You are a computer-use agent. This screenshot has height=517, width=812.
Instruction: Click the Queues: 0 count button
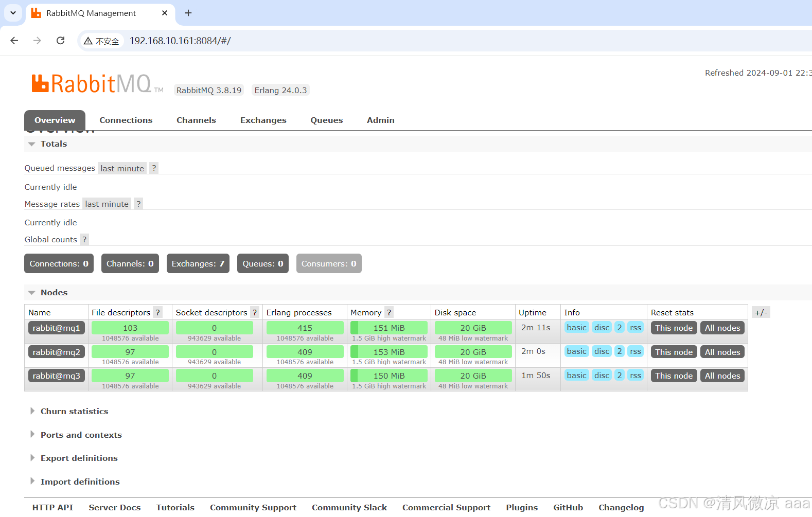[263, 263]
